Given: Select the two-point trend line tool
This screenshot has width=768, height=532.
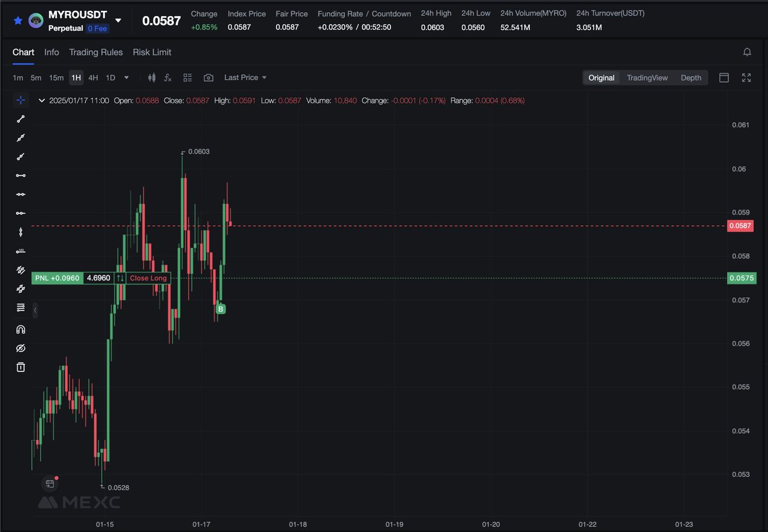Looking at the screenshot, I should [20, 118].
